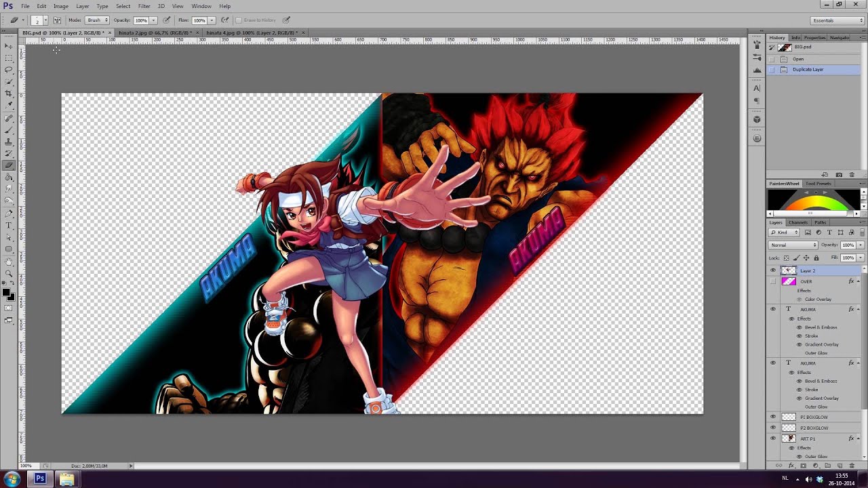The image size is (868, 488).
Task: Toggle the layer filter on/off switch
Action: point(862,232)
